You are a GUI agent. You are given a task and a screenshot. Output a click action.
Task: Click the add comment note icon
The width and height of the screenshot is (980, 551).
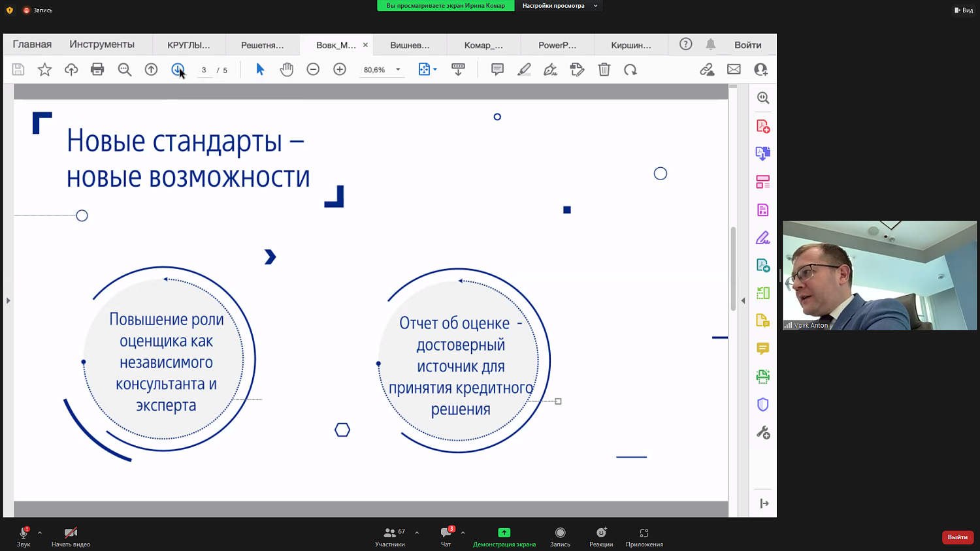point(497,69)
